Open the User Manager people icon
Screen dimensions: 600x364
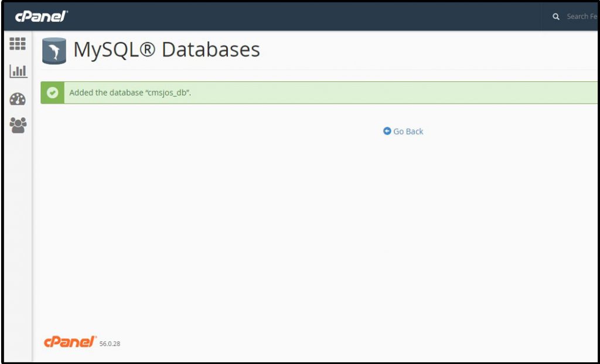[x=18, y=125]
